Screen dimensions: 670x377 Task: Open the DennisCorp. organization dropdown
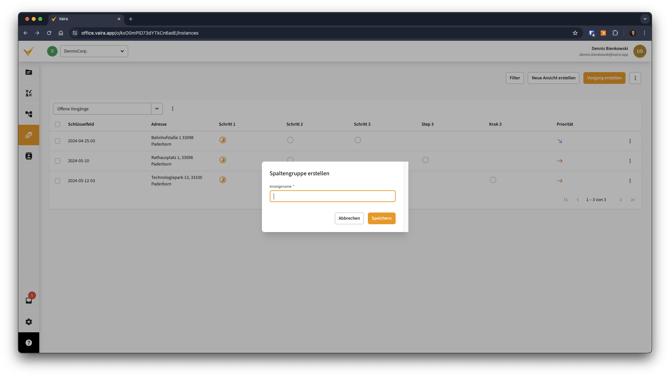click(x=94, y=51)
